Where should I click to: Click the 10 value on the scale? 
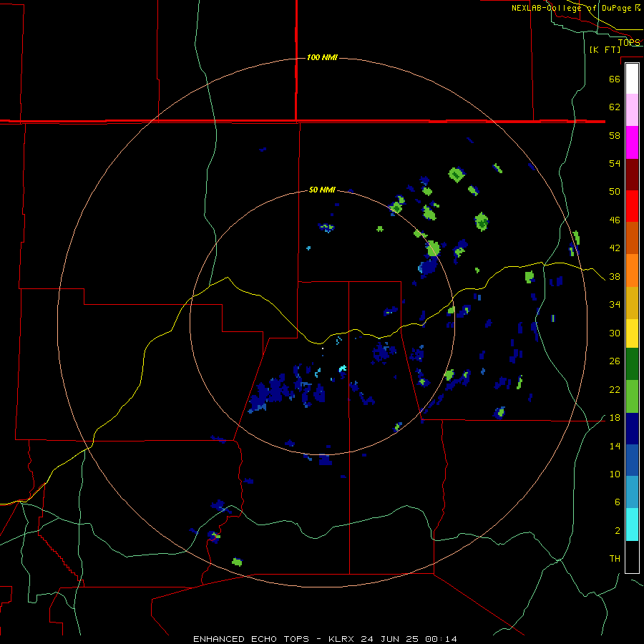coord(615,474)
